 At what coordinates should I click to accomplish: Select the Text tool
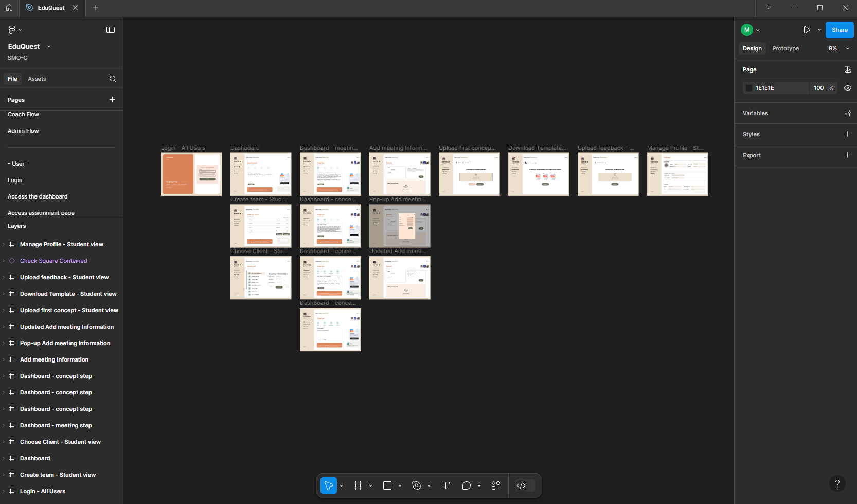446,485
